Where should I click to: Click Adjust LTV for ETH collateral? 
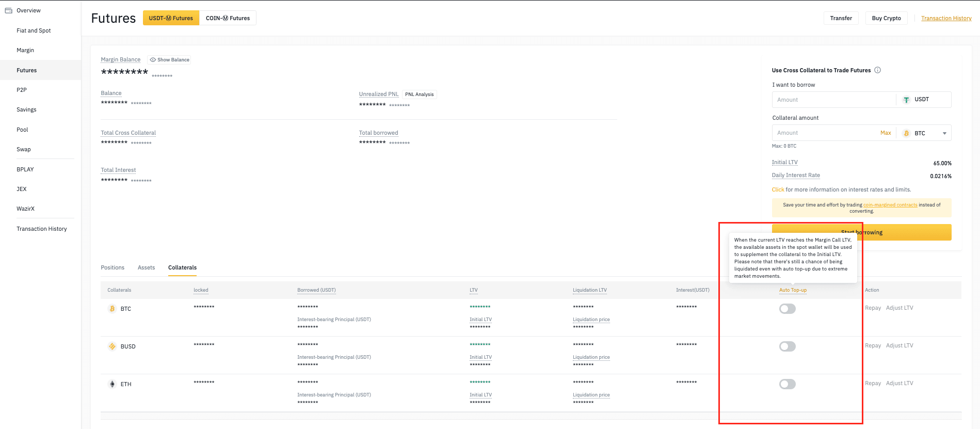click(x=899, y=383)
